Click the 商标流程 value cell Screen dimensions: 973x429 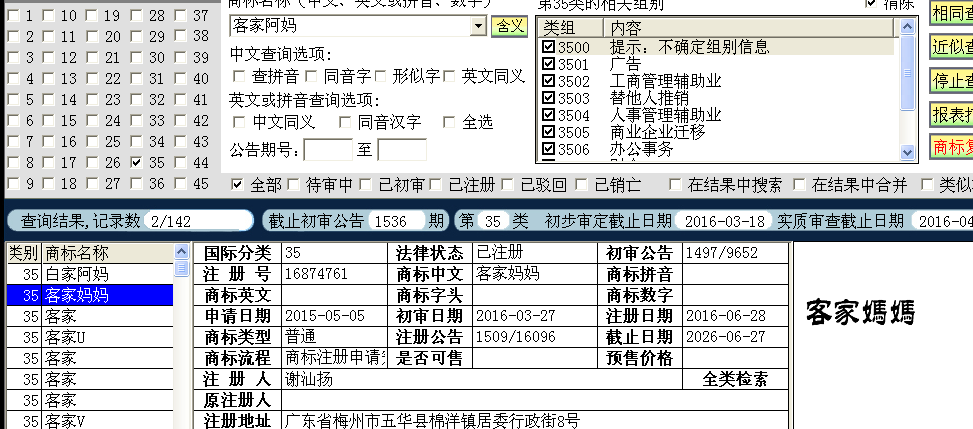pyautogui.click(x=335, y=358)
